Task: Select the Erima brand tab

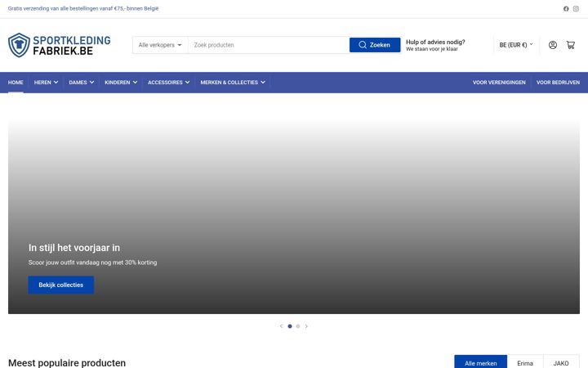Action: 524,363
